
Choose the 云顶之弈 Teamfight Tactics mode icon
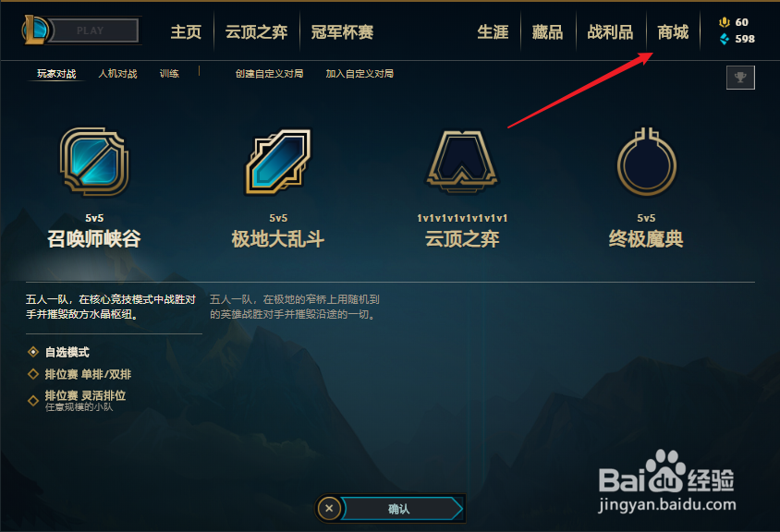click(x=462, y=162)
